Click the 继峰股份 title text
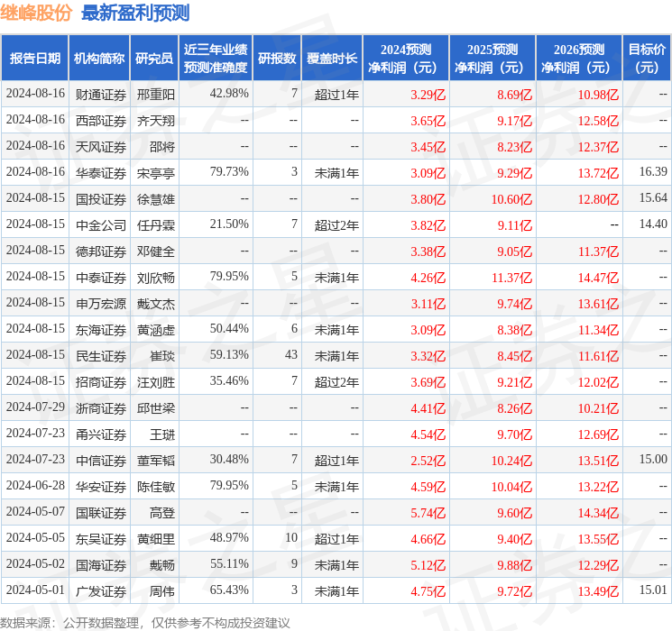The image size is (672, 631). [x=36, y=13]
